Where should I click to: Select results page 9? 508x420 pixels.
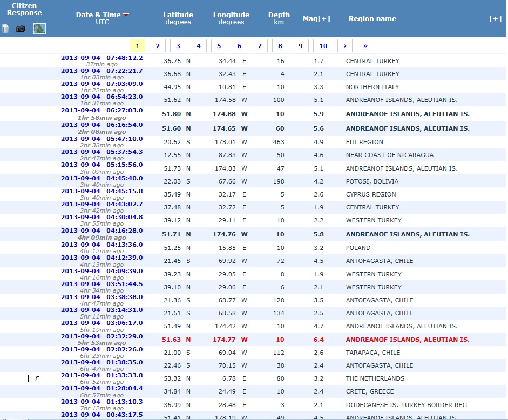coord(301,46)
